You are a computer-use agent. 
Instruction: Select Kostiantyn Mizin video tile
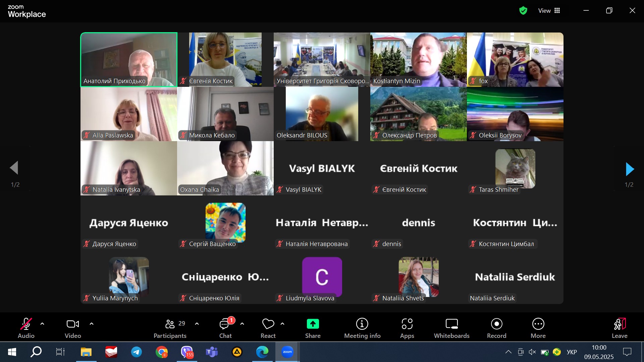(418, 60)
